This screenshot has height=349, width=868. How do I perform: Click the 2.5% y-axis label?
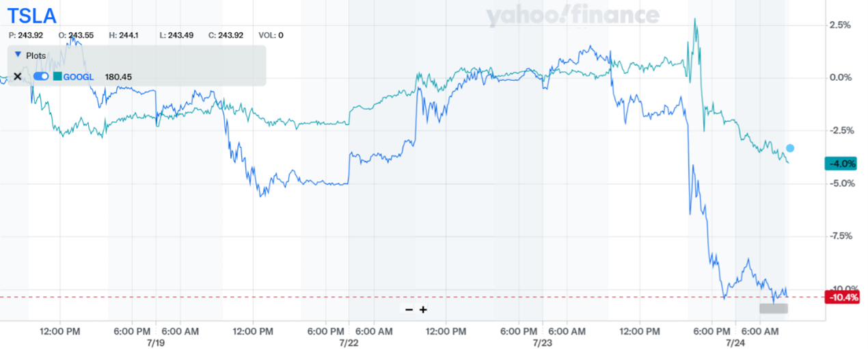840,25
